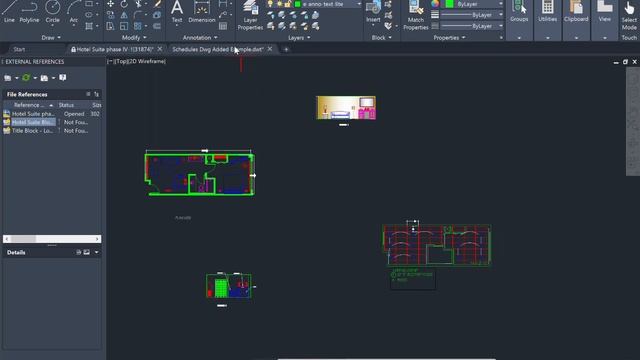Toggle layer on/off lightbulb icon
Image resolution: width=640 pixels, height=360 pixels.
[x=270, y=4]
